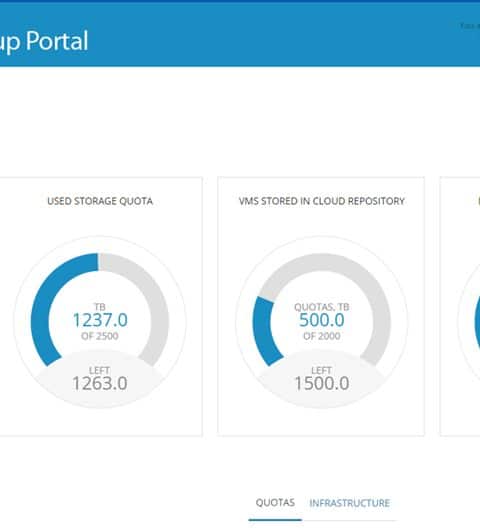This screenshot has width=480, height=532.
Task: Click the QUOTAS, TB unit label
Action: pos(322,307)
